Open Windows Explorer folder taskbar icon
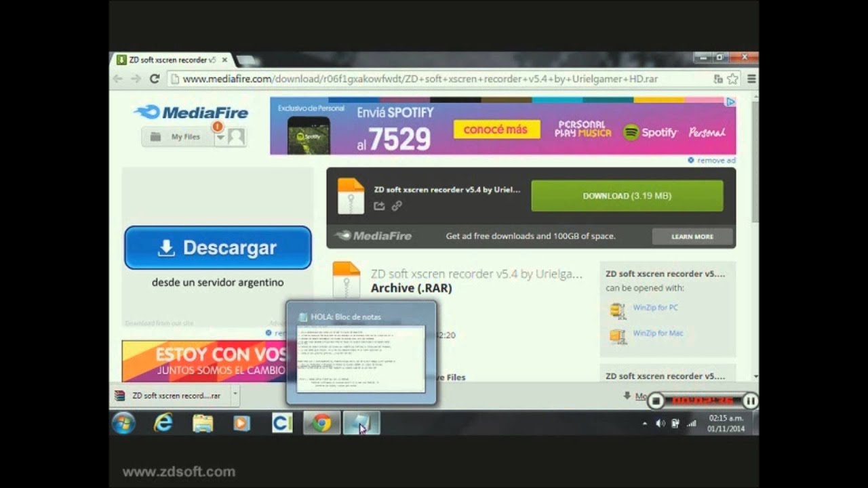868x488 pixels. coord(203,424)
